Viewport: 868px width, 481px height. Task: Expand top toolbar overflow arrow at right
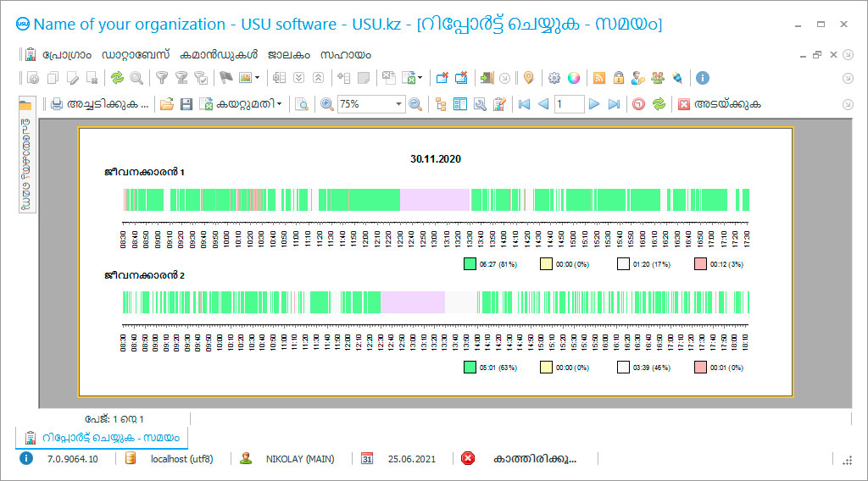pos(848,79)
